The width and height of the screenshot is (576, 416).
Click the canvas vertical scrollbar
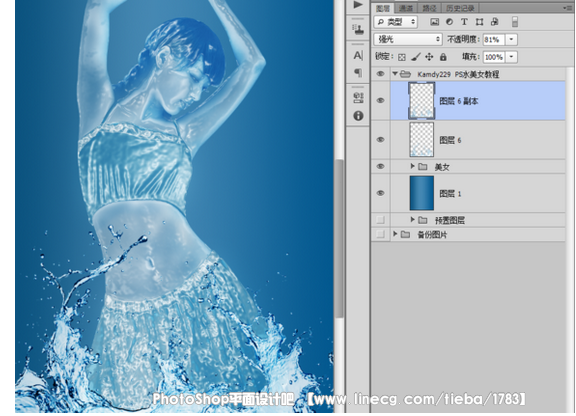[x=339, y=239]
